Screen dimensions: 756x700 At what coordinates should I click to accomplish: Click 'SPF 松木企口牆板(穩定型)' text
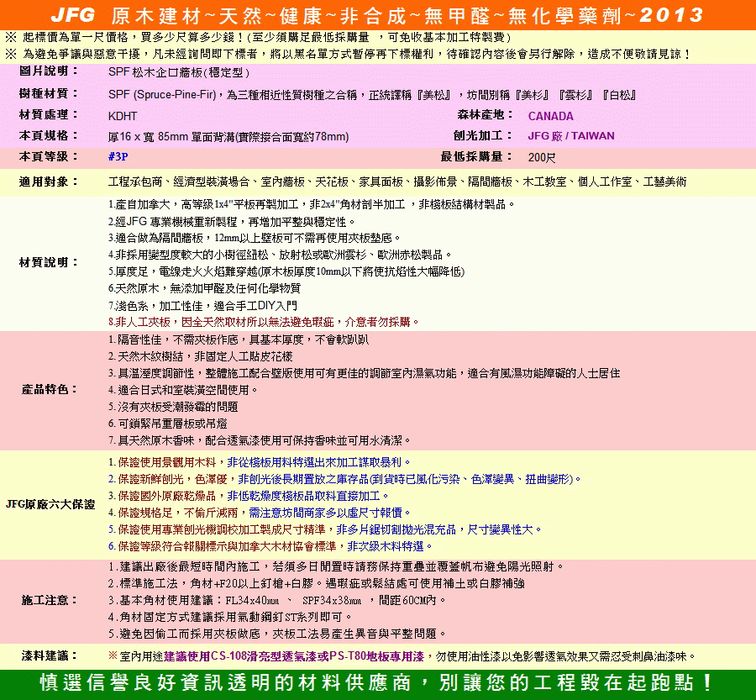(x=179, y=72)
